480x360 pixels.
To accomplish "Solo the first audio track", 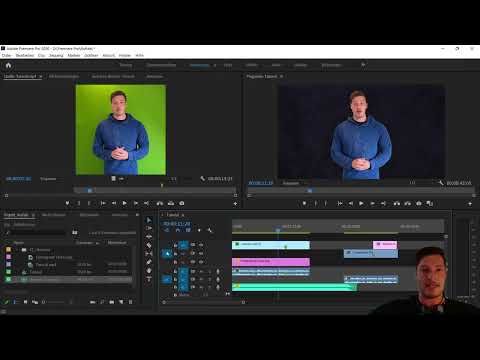I will pyautogui.click(x=210, y=272).
